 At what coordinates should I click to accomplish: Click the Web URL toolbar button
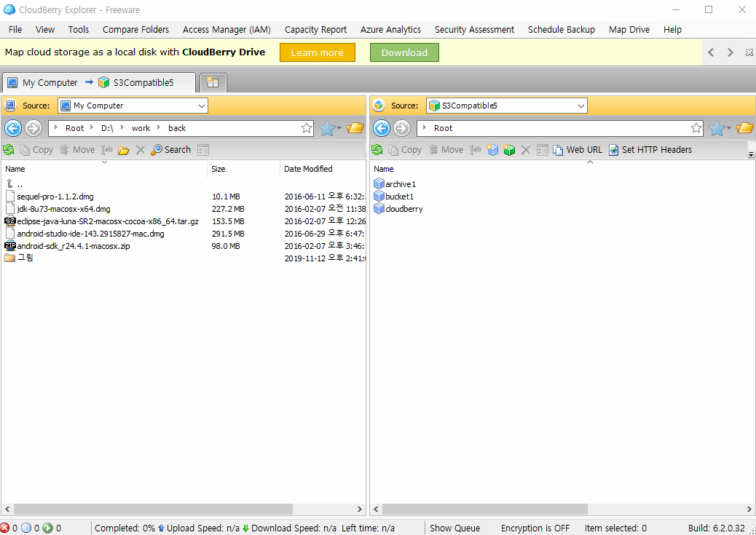577,150
